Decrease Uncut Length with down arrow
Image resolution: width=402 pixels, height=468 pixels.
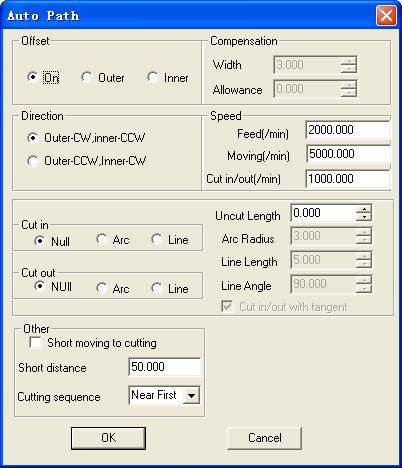[364, 217]
